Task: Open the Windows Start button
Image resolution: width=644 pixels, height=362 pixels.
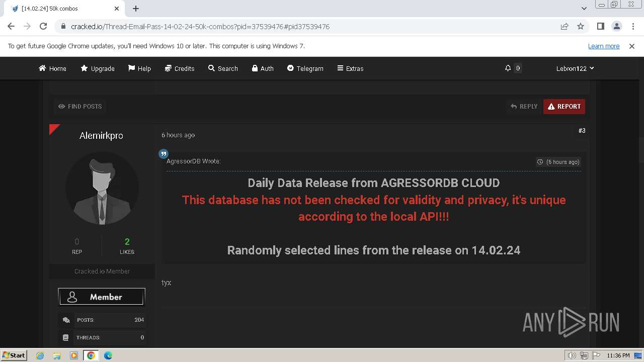Action: pos(14,355)
